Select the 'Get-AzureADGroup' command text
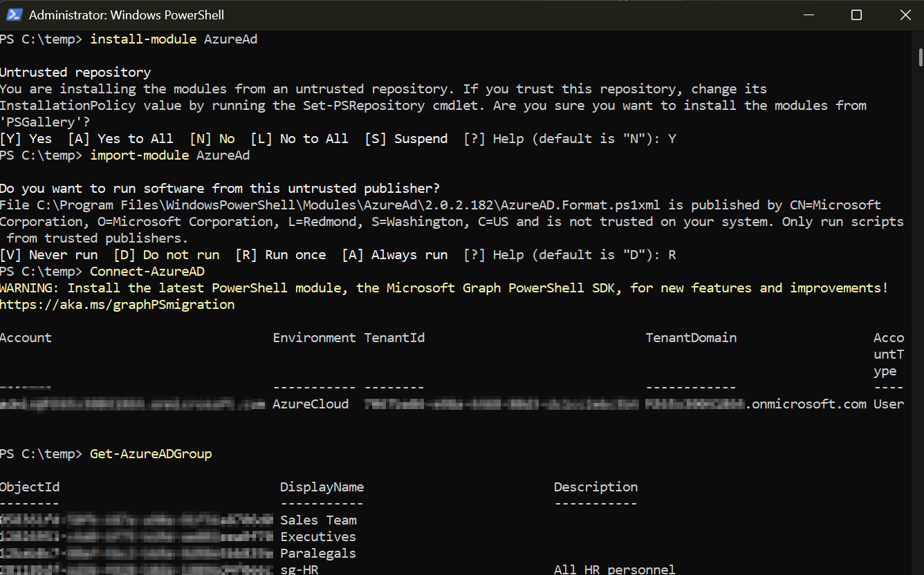The height and width of the screenshot is (575, 924). tap(151, 454)
